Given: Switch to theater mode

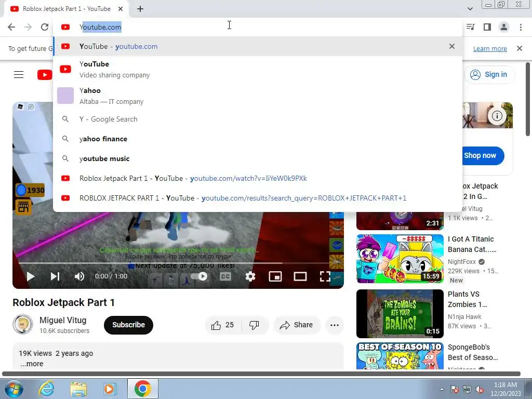Looking at the screenshot, I should [300, 276].
